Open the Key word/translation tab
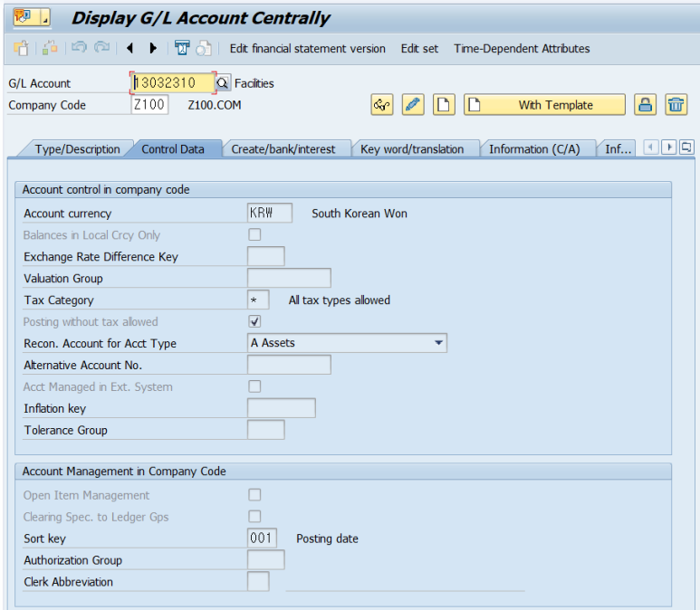700x610 pixels. point(412,149)
